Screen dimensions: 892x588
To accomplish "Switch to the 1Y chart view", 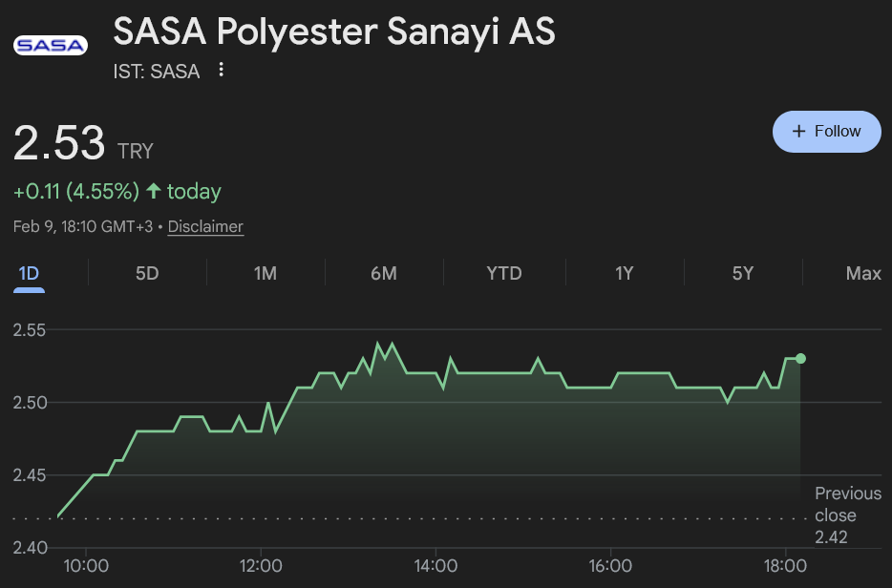I will coord(624,274).
